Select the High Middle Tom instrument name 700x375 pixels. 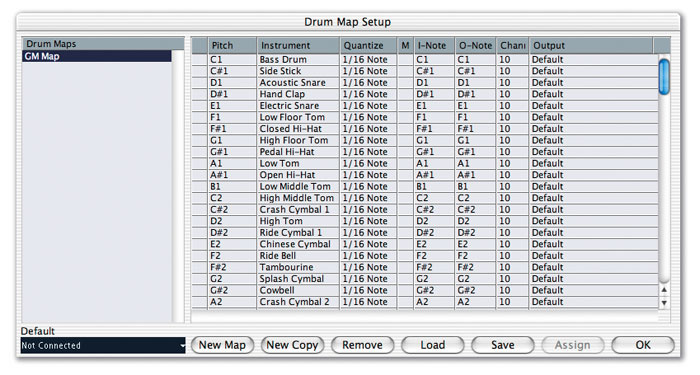(x=298, y=198)
